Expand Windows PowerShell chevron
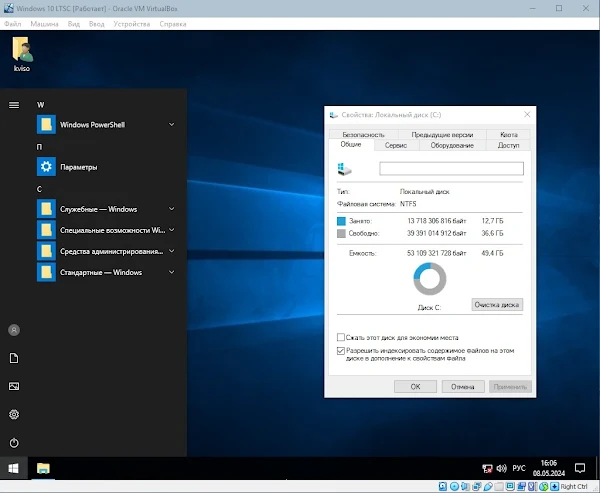Image resolution: width=600 pixels, height=493 pixels. (x=171, y=124)
